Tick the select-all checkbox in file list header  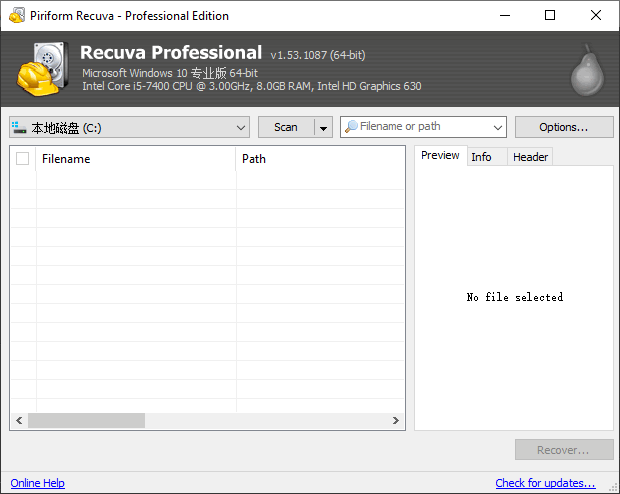click(23, 159)
